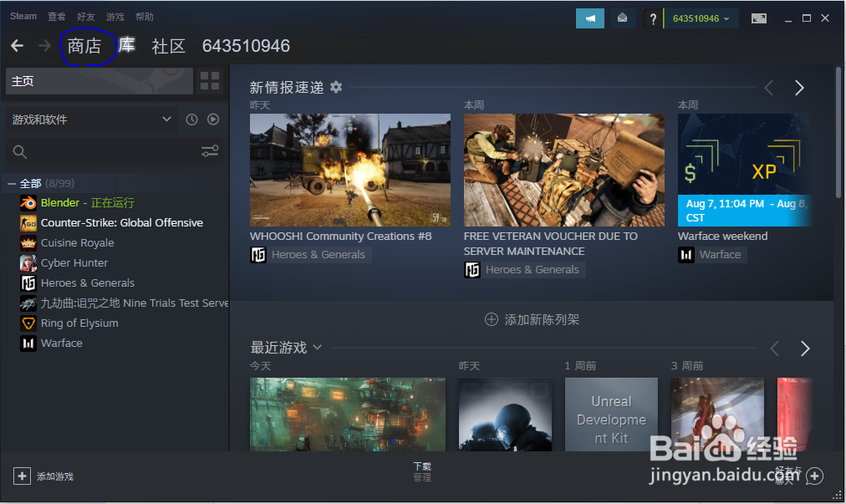Click the 添加新陈列架 button
Viewport: 846px width, 504px height.
[x=532, y=319]
